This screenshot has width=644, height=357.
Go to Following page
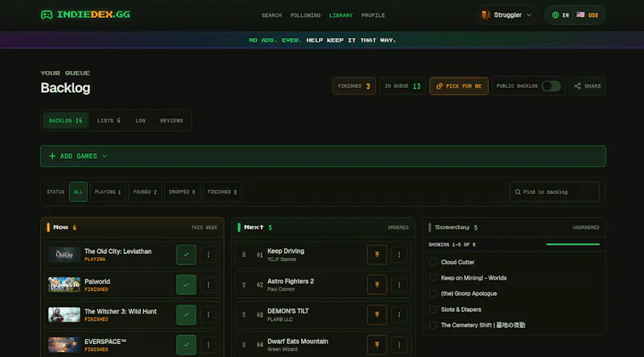click(305, 15)
